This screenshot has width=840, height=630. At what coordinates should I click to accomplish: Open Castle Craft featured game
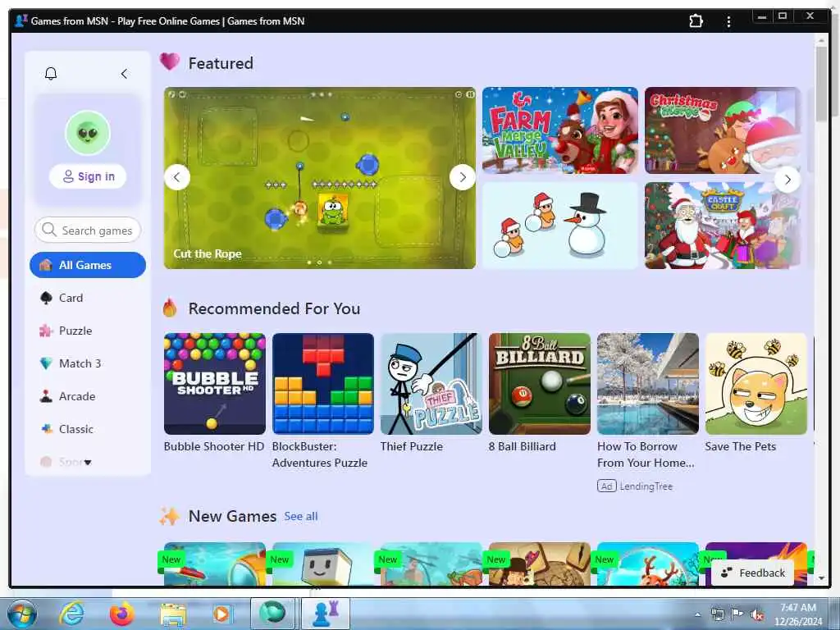pos(722,226)
